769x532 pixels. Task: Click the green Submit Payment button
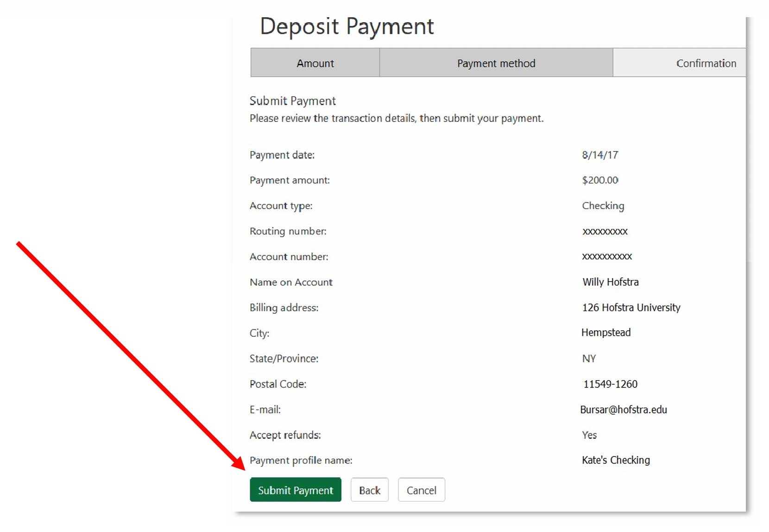click(295, 490)
